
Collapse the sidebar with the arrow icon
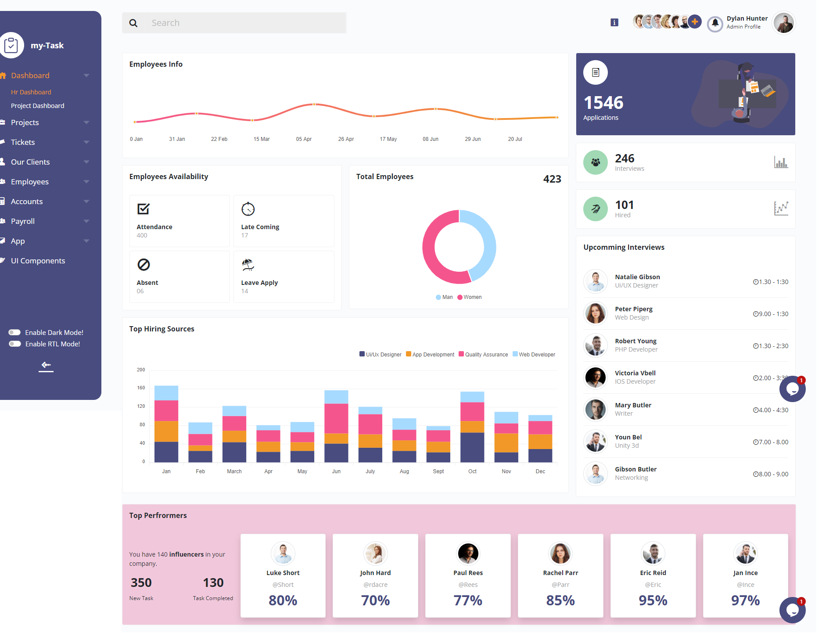[46, 365]
